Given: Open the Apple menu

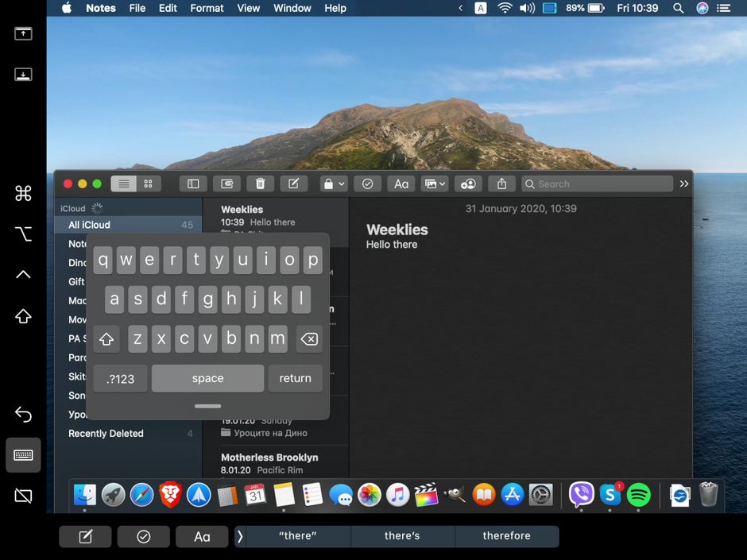Looking at the screenshot, I should coord(67,8).
